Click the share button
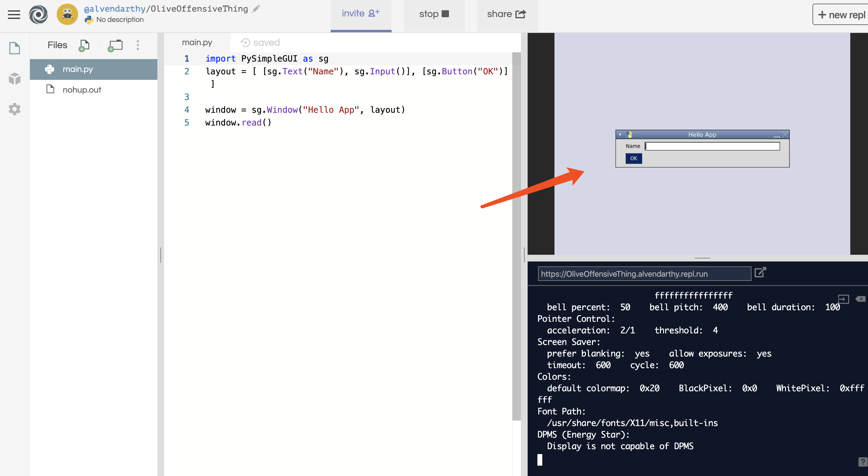Image resolution: width=868 pixels, height=476 pixels. point(507,14)
